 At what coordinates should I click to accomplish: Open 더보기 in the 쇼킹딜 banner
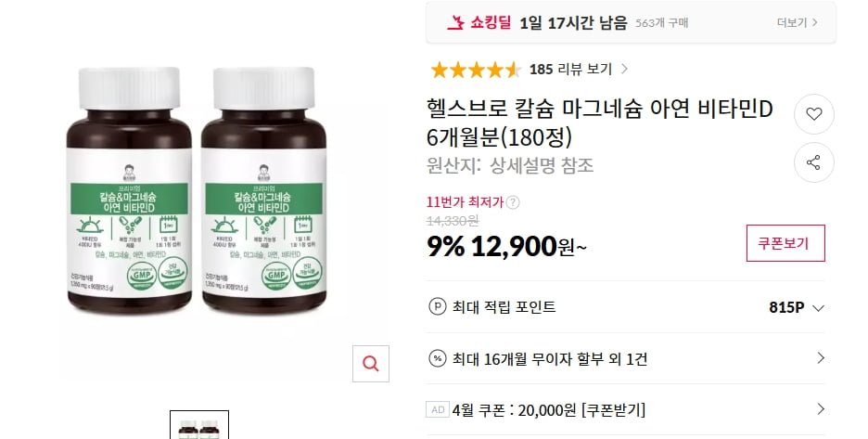(798, 22)
